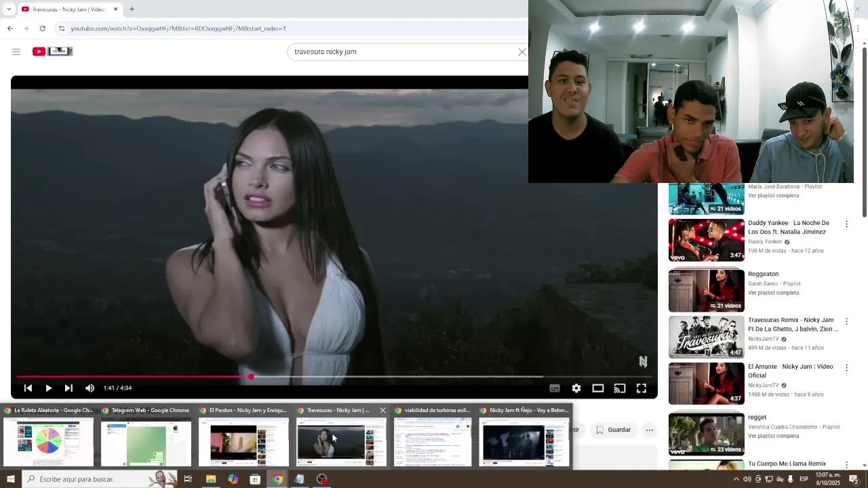The image size is (868, 488).
Task: Open the video settings gear
Action: pyautogui.click(x=576, y=388)
